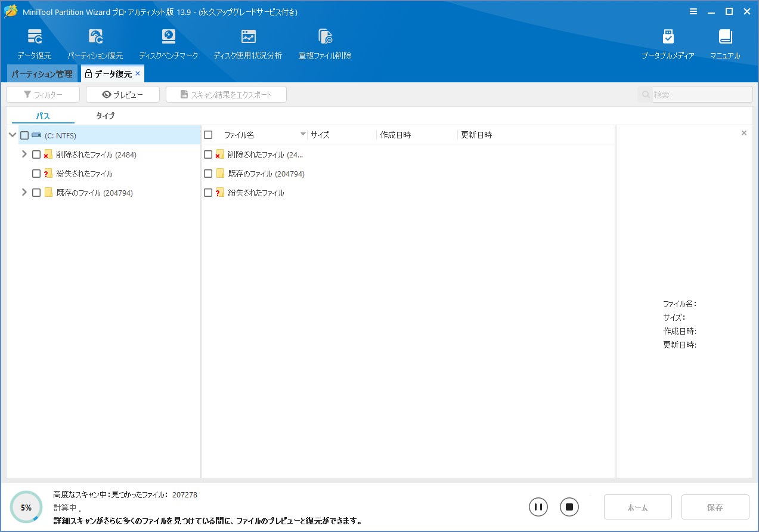Click the search magnifier icon
Screen dimensions: 759x532
645,94
